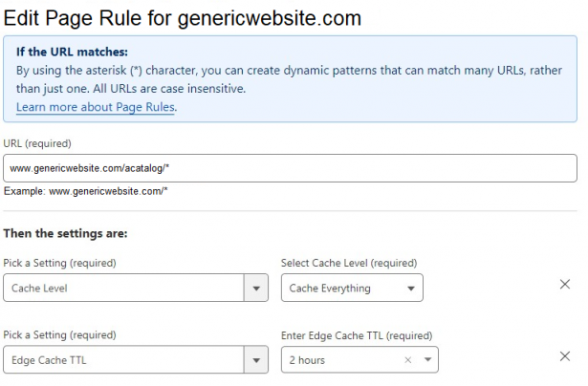Click the 'Then the settings are' heading
This screenshot has width=588, height=386.
65,233
